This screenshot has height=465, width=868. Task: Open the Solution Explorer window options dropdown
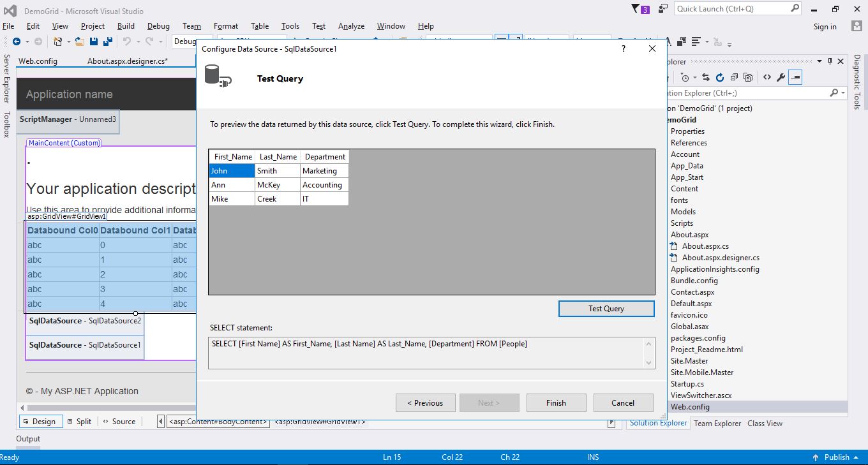point(820,61)
